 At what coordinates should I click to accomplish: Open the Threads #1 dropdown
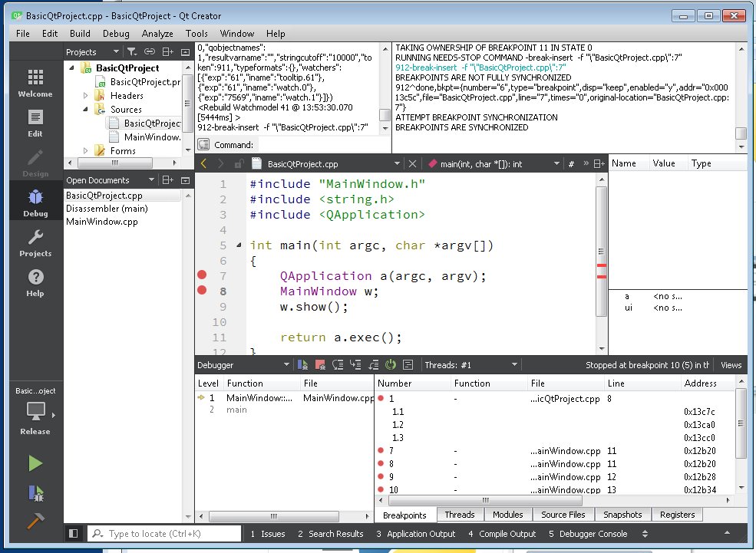[x=514, y=364]
